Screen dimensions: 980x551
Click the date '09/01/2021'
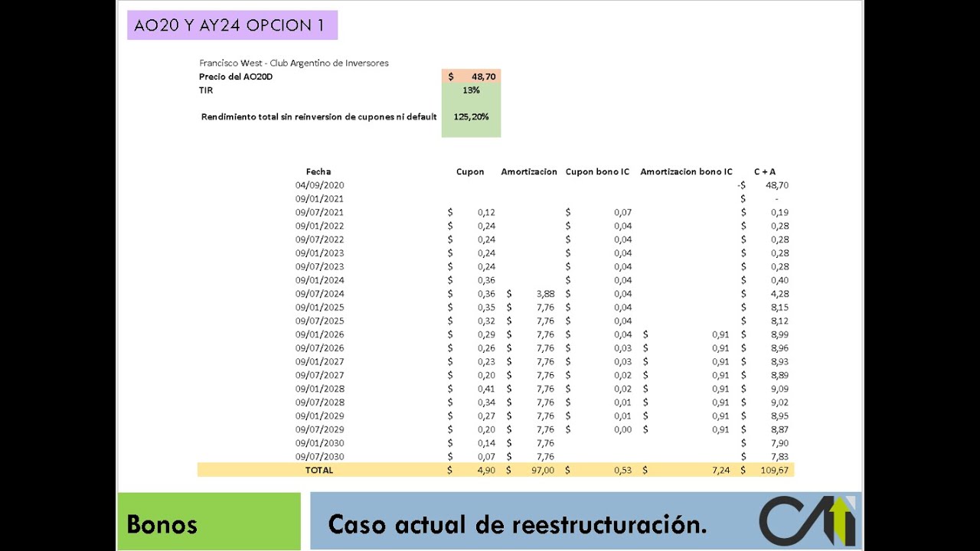tap(319, 199)
